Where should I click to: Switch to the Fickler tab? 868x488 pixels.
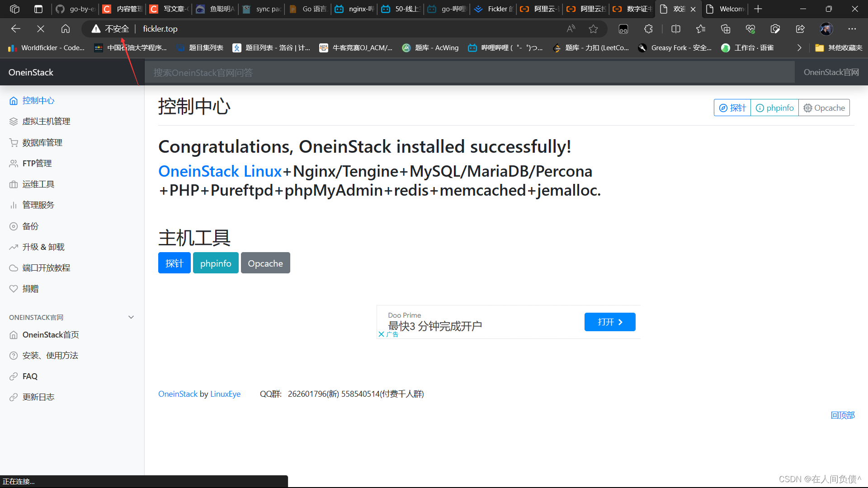click(494, 9)
